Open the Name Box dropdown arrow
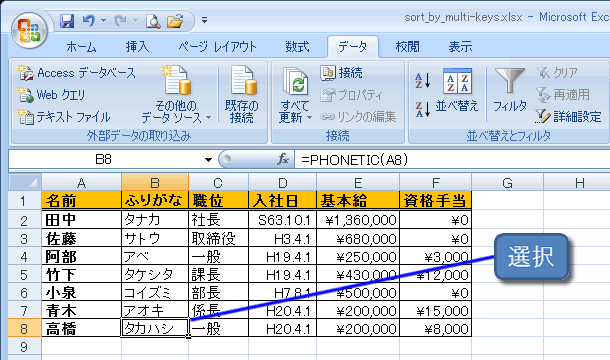 point(208,160)
